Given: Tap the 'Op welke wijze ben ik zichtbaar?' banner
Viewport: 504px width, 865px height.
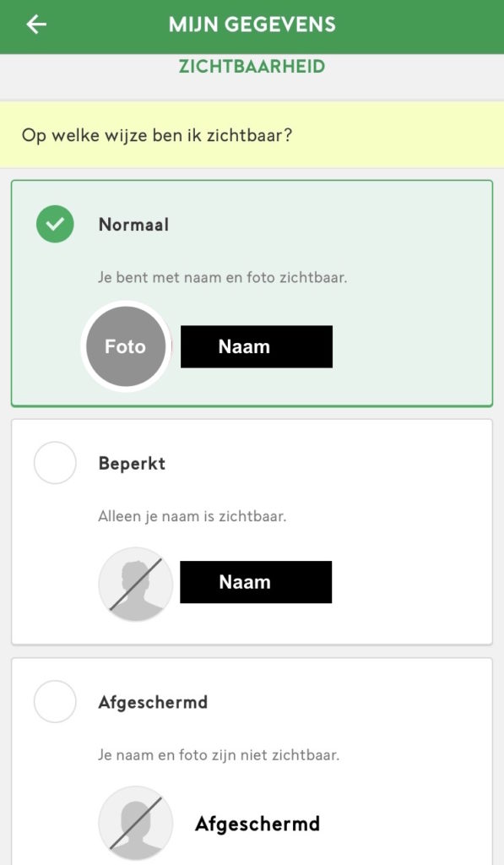Looking at the screenshot, I should 252,134.
